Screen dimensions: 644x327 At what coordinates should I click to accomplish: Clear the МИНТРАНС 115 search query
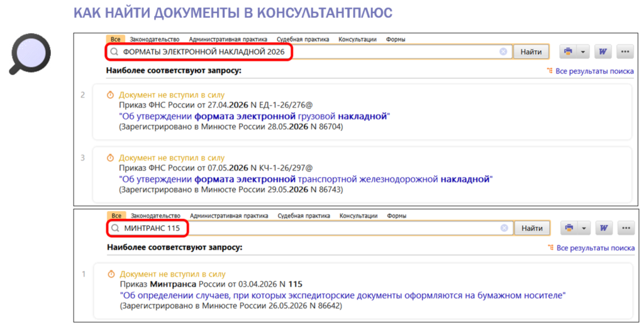point(504,228)
